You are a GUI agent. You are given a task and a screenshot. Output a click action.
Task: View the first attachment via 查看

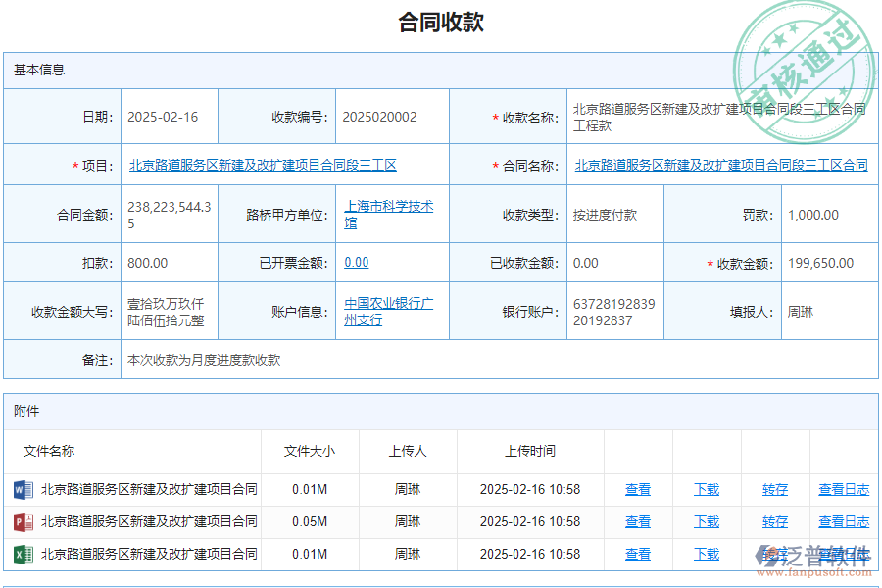click(637, 489)
